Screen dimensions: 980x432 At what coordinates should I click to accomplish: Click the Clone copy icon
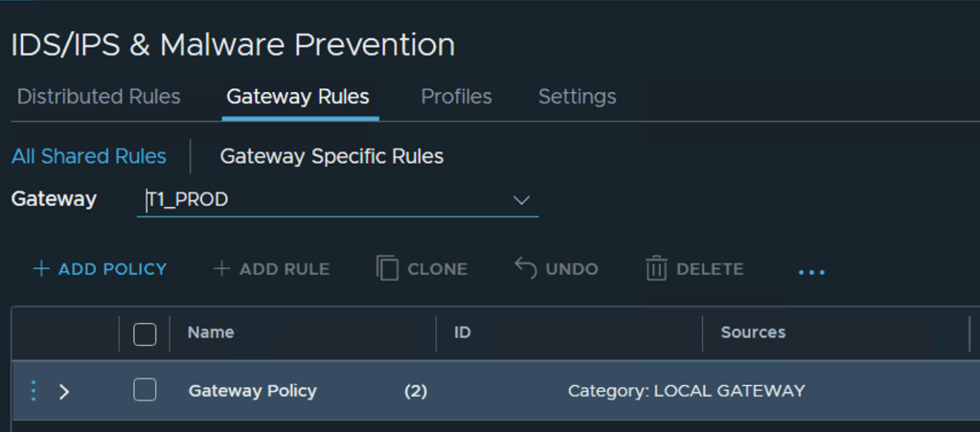387,268
